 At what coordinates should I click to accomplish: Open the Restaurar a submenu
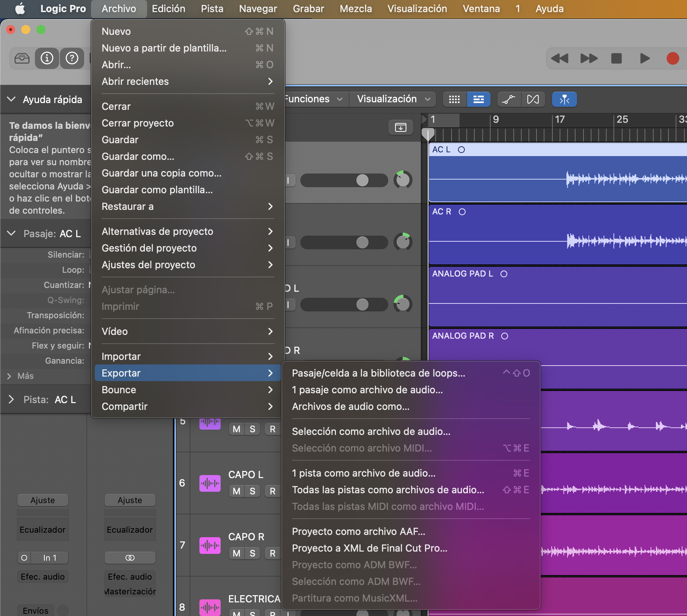[x=188, y=206]
